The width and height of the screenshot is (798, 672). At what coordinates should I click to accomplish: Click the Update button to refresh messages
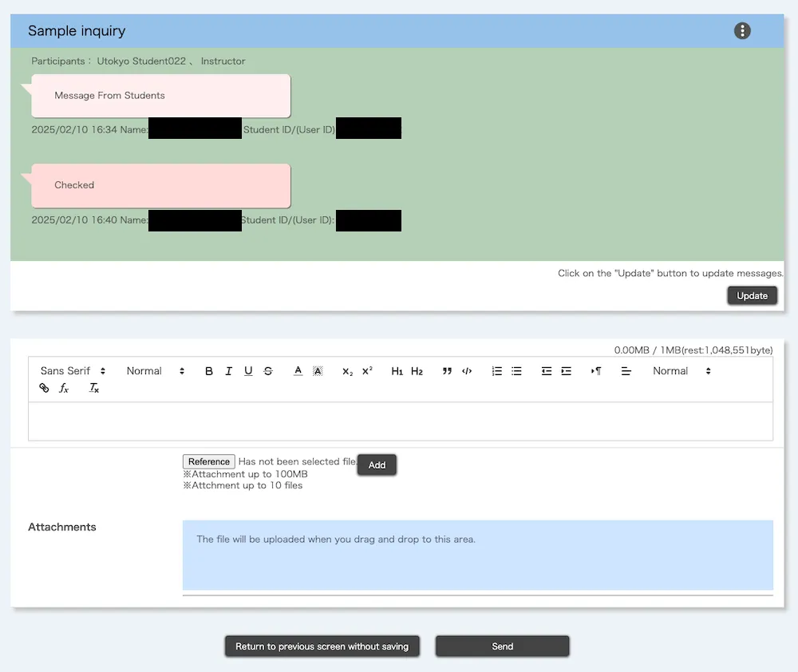752,295
